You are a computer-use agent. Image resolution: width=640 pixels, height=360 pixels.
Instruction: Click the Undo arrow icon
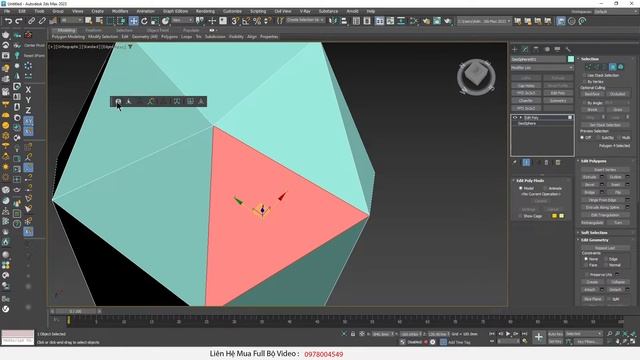(8, 21)
